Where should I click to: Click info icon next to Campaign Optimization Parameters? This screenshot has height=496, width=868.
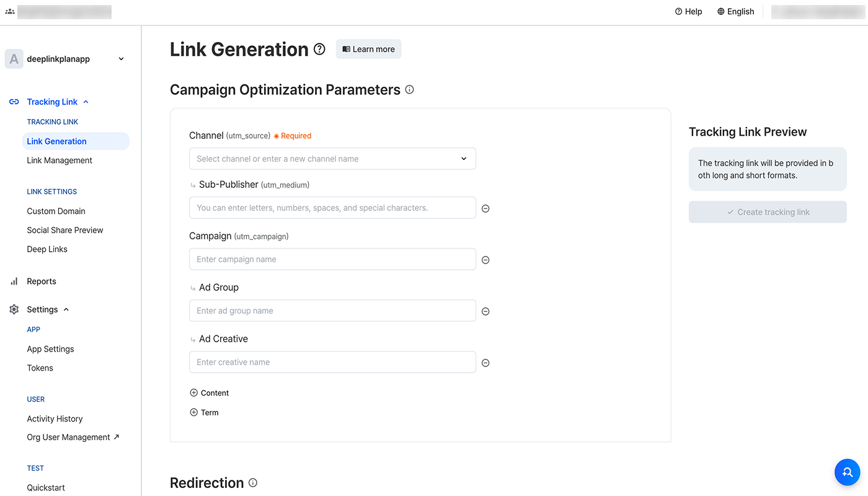(x=409, y=89)
